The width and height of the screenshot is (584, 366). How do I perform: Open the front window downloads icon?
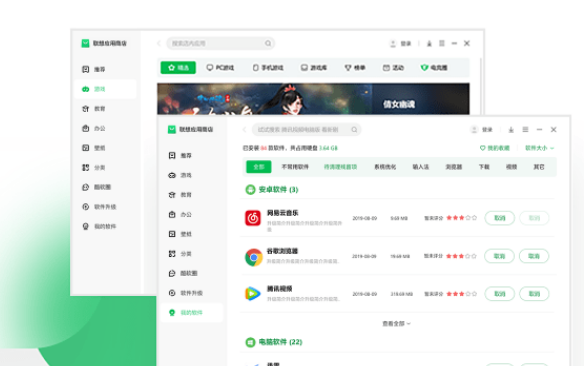coord(511,130)
